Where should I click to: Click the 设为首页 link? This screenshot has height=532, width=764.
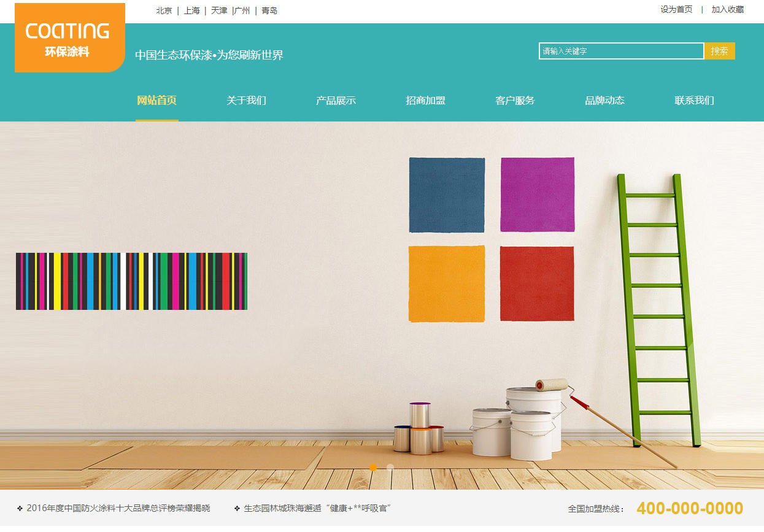(676, 10)
